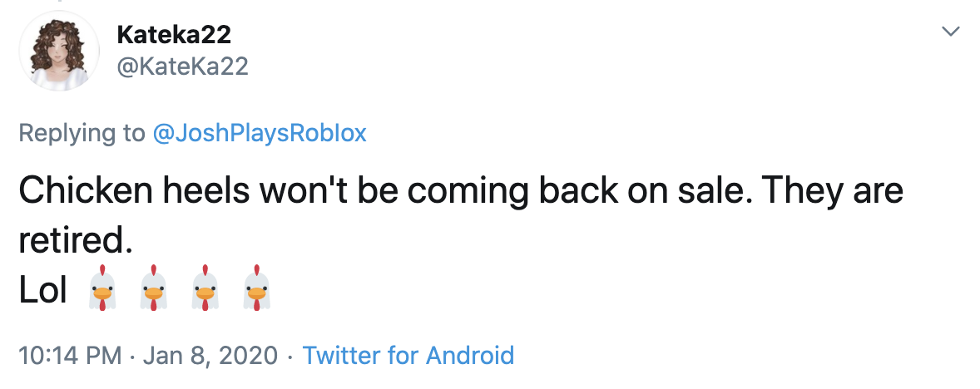Viewport: 980px width, 389px height.
Task: Click the first chicken emoji after Lol
Action: click(101, 289)
